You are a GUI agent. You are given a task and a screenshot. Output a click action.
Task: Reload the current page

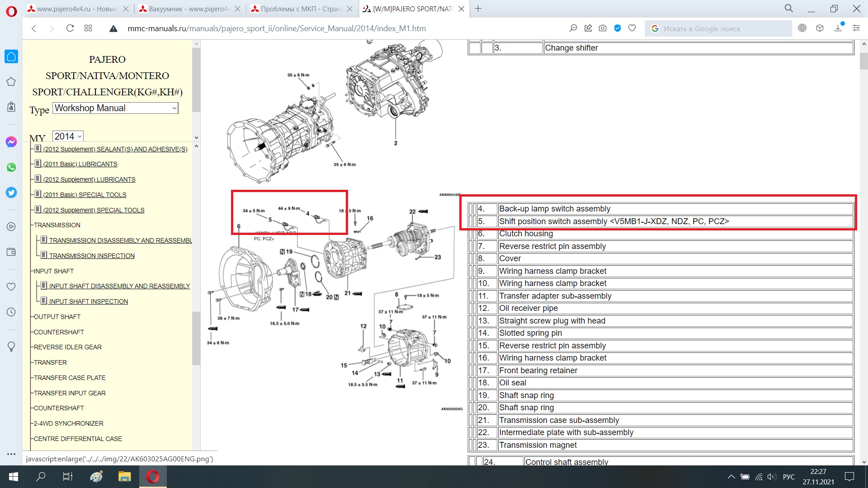click(x=70, y=28)
